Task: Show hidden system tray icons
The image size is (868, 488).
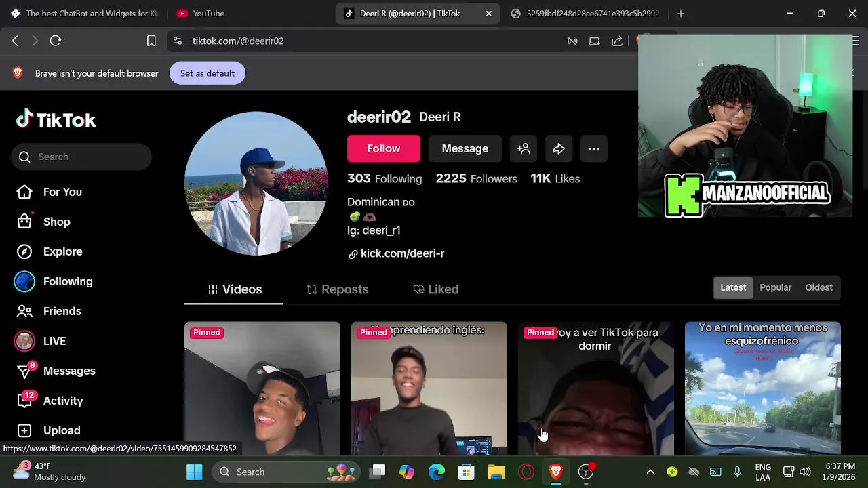Action: tap(650, 472)
